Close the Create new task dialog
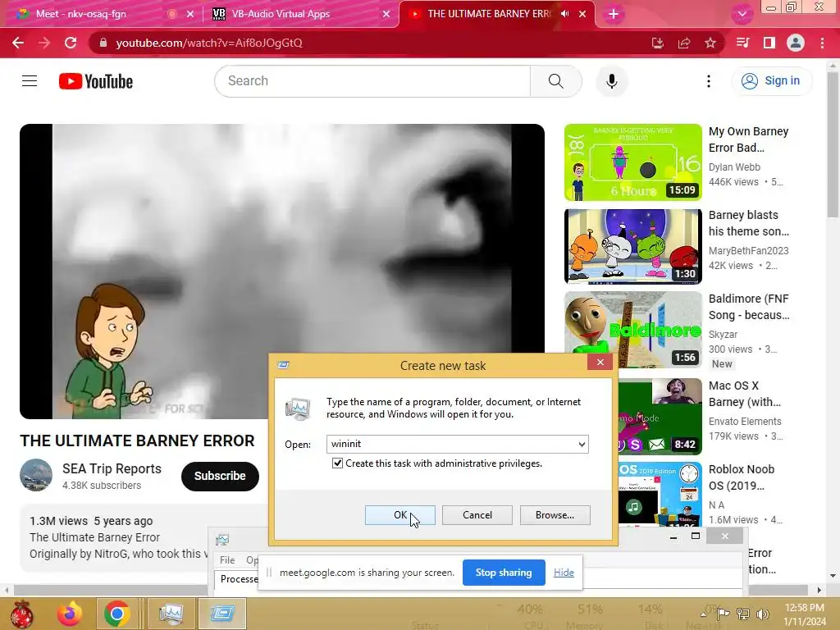 600,363
